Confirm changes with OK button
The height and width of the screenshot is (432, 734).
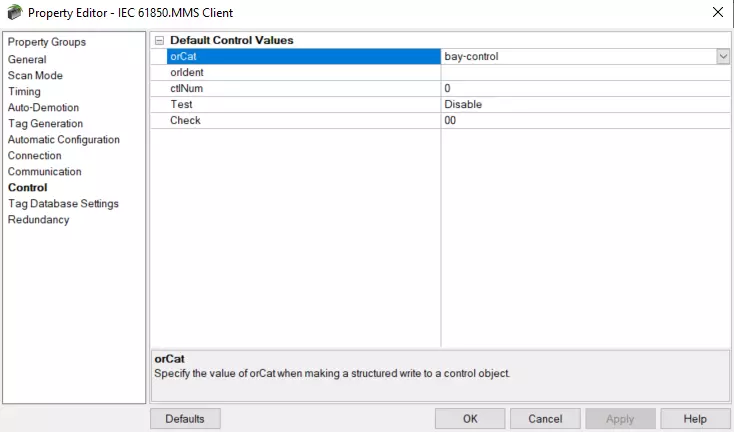point(470,418)
